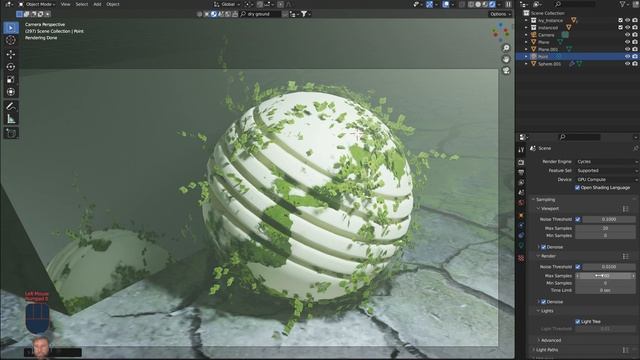
Task: Select the Select Box tool
Action: [x=11, y=28]
